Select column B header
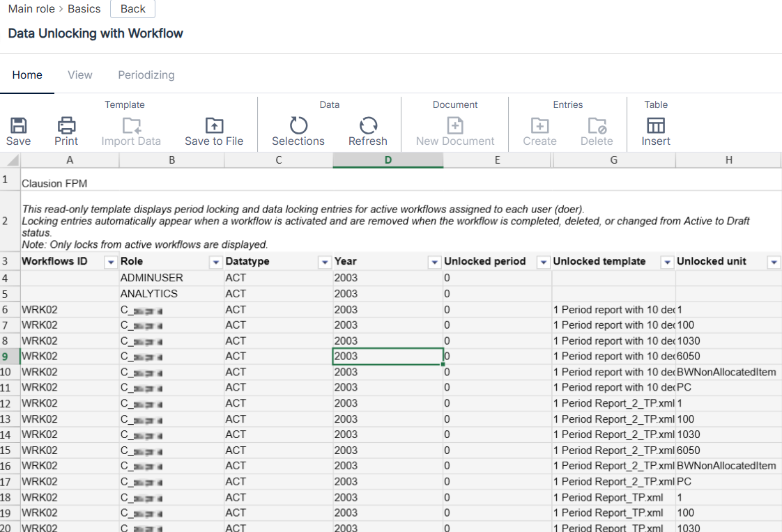 172,160
